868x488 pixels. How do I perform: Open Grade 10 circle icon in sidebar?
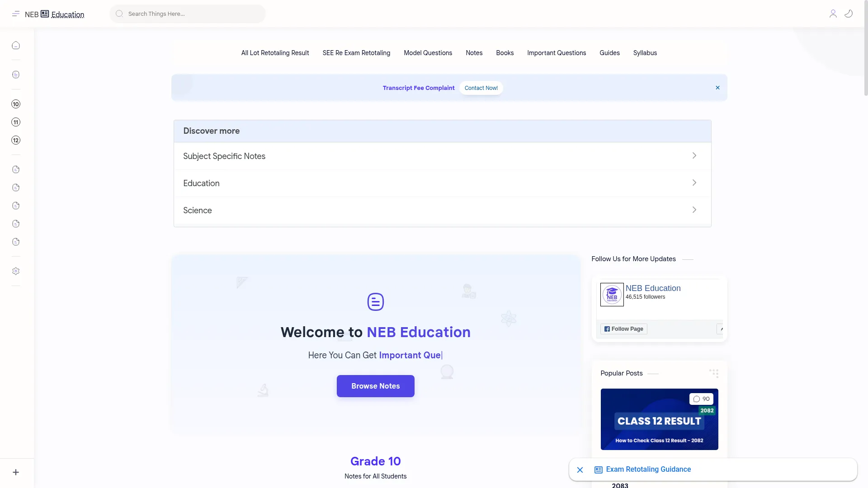point(16,104)
